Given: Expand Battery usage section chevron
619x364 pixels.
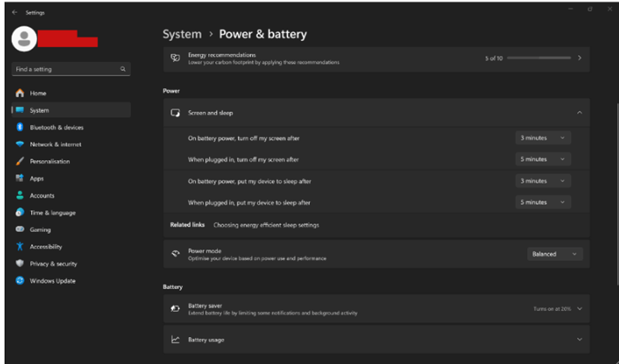Looking at the screenshot, I should point(580,339).
